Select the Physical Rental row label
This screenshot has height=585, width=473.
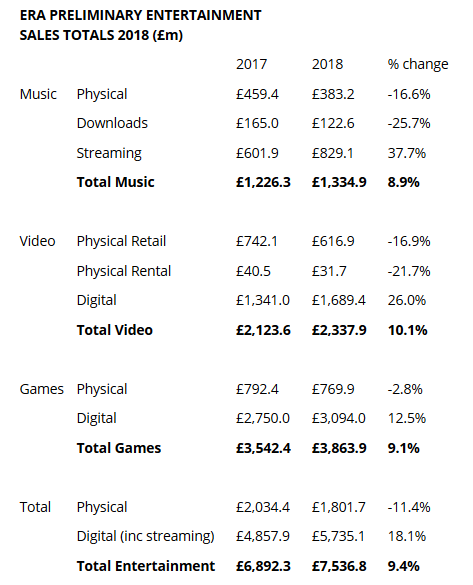123,271
